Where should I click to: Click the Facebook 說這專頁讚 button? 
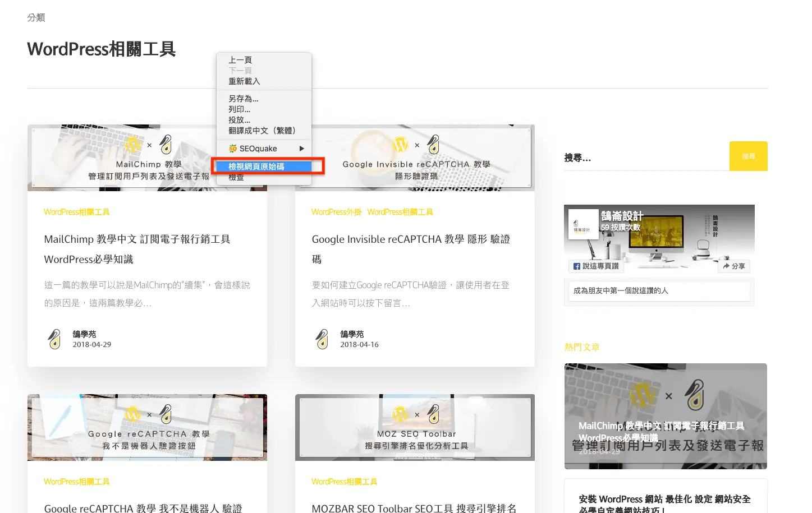pyautogui.click(x=595, y=266)
